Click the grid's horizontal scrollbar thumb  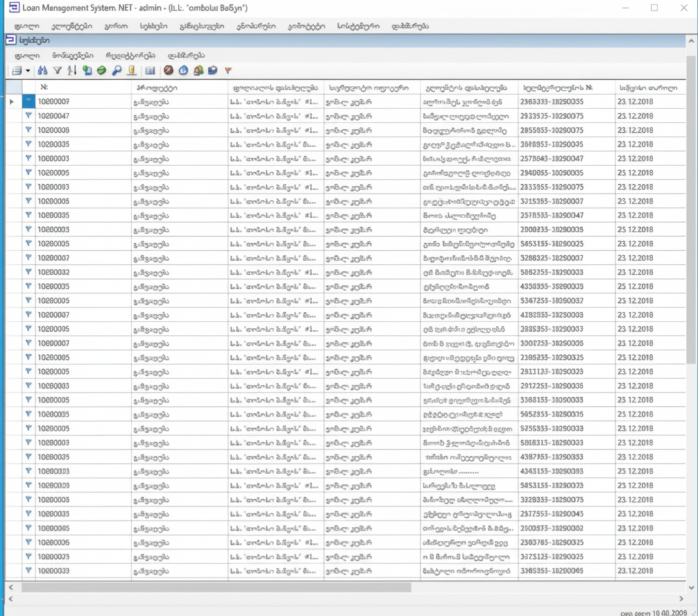(216, 588)
